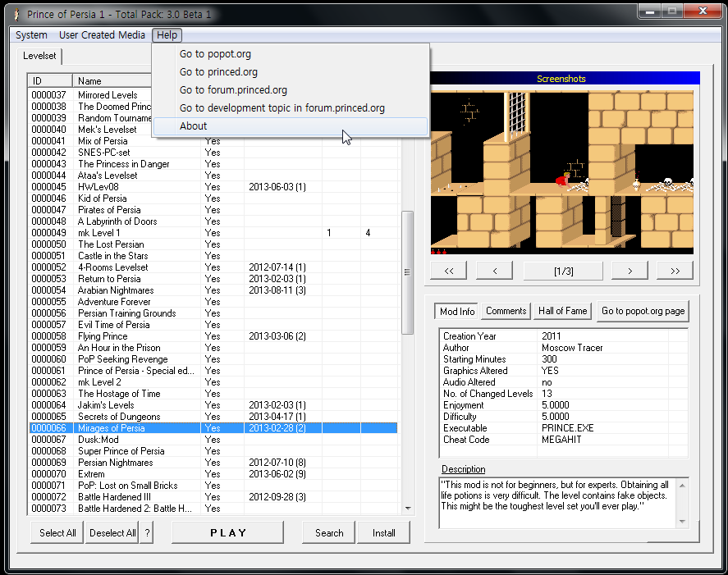Image resolution: width=728 pixels, height=575 pixels.
Task: Click description box scroll up arrow
Action: coord(682,486)
